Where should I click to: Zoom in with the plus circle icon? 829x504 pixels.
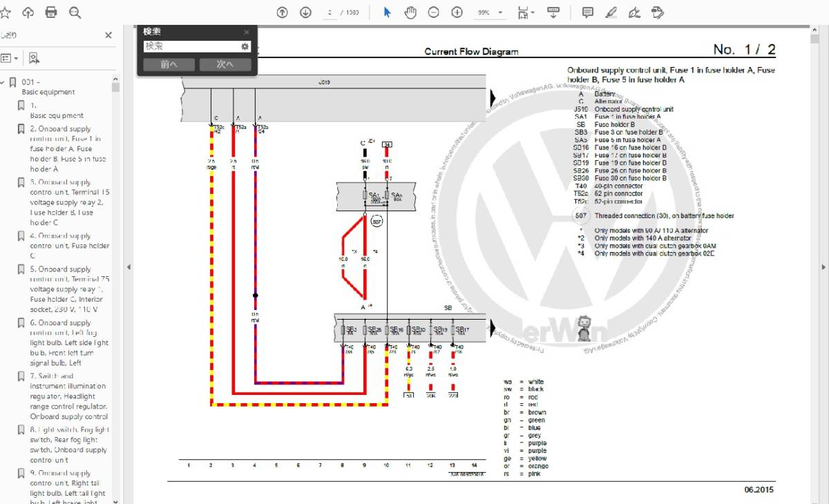[457, 12]
